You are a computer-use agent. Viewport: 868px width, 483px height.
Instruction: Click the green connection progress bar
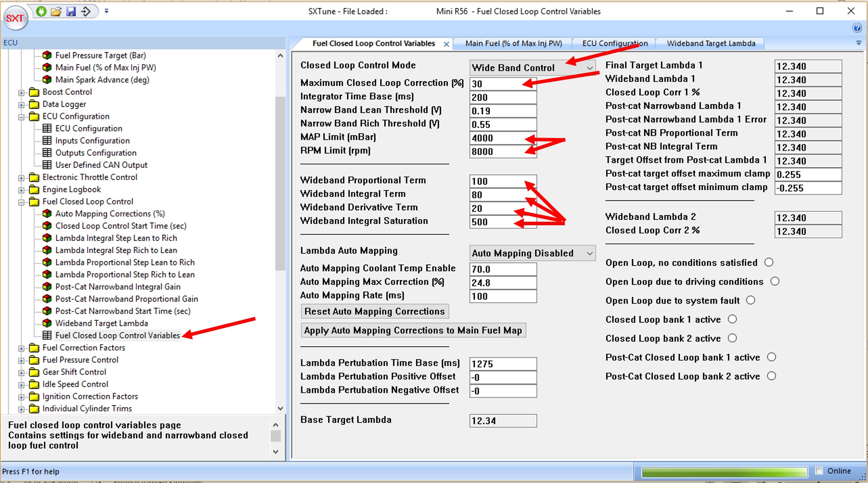click(x=724, y=472)
